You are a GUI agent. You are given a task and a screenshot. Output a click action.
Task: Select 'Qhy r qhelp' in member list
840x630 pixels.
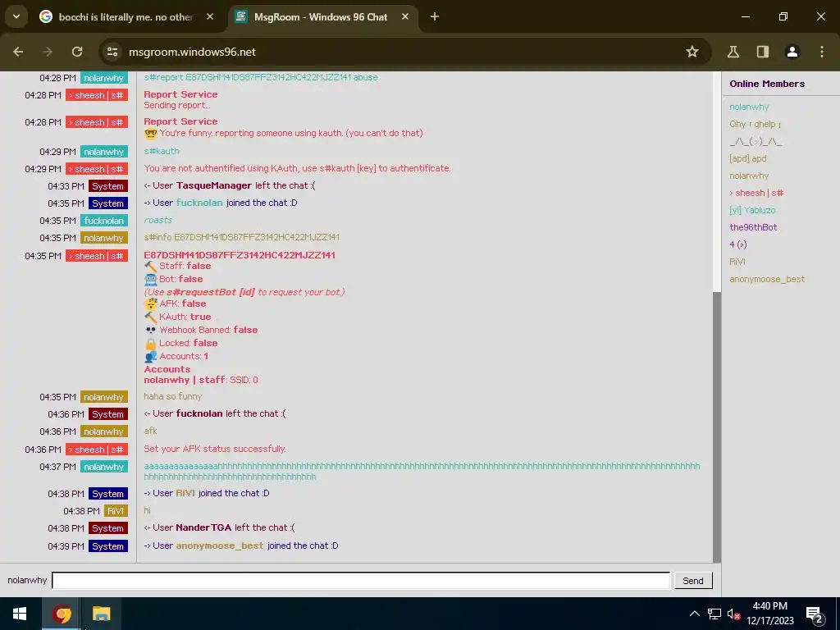(x=755, y=124)
